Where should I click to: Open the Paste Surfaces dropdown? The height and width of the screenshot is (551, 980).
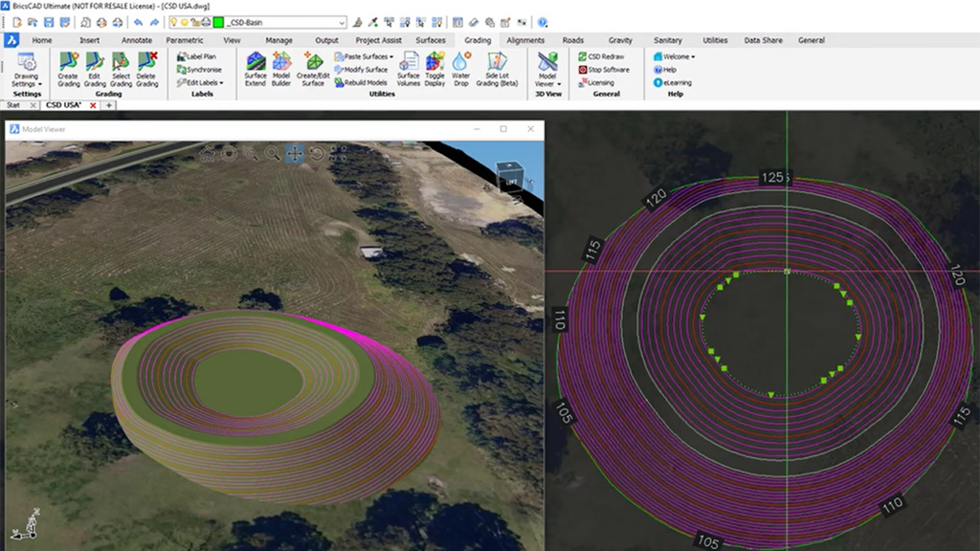[366, 55]
